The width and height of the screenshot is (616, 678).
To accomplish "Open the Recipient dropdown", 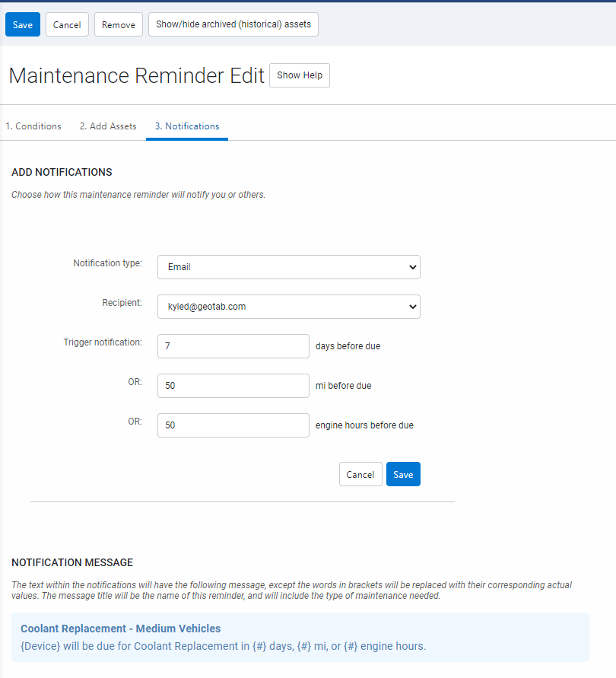I will tap(288, 307).
